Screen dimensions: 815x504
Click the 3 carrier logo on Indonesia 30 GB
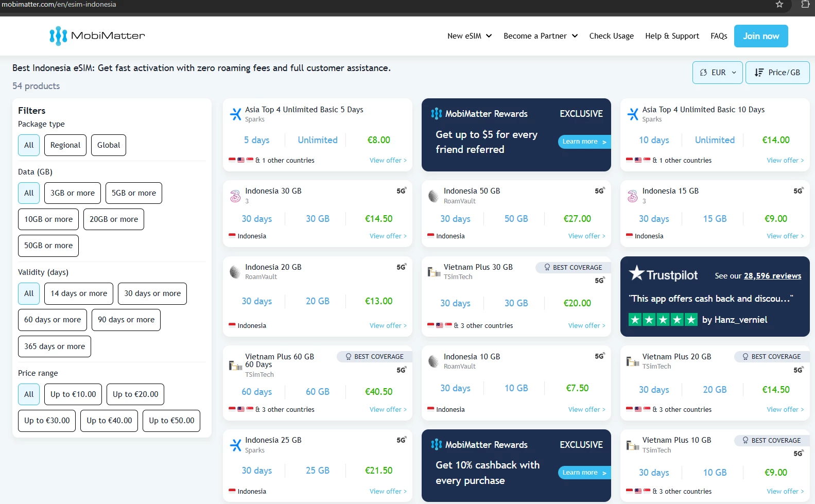tap(236, 196)
